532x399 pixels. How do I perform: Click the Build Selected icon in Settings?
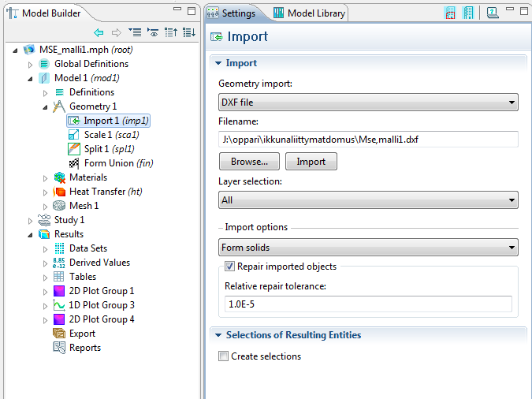450,13
